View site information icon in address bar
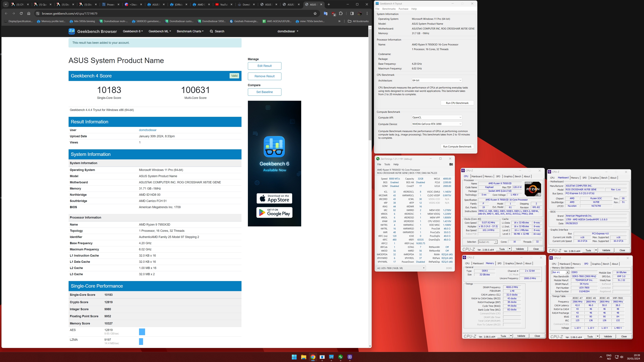 tap(38, 13)
